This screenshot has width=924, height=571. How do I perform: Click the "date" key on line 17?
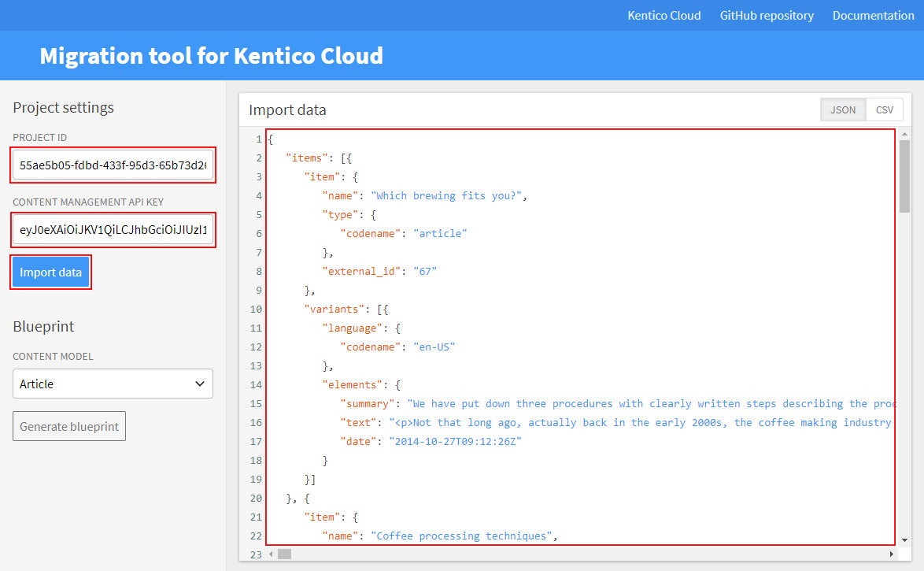tap(358, 441)
